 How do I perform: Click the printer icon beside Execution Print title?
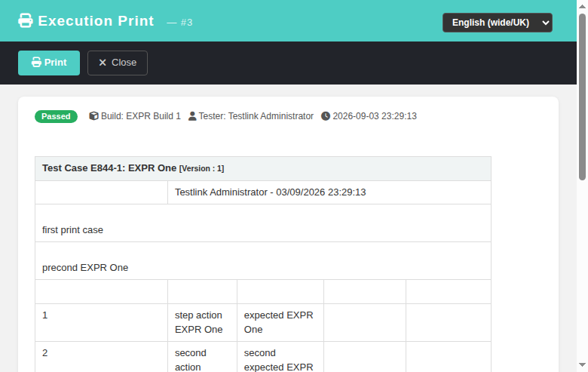point(26,20)
